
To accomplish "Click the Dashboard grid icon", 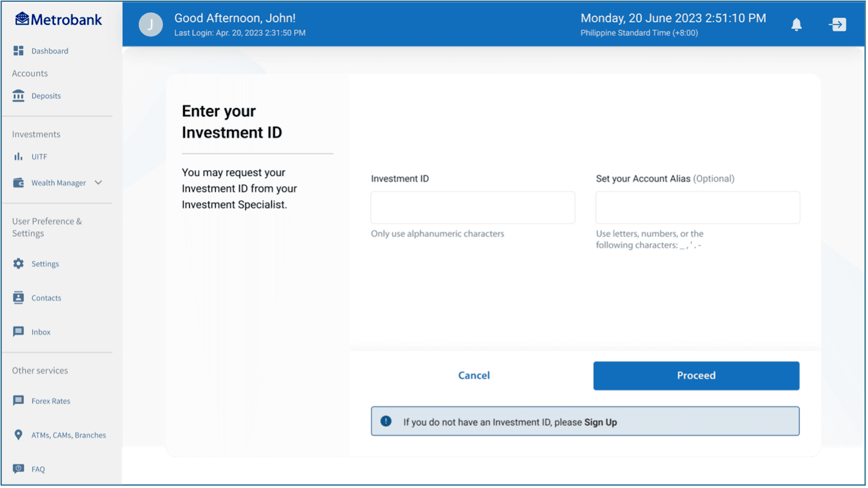I will coord(19,51).
